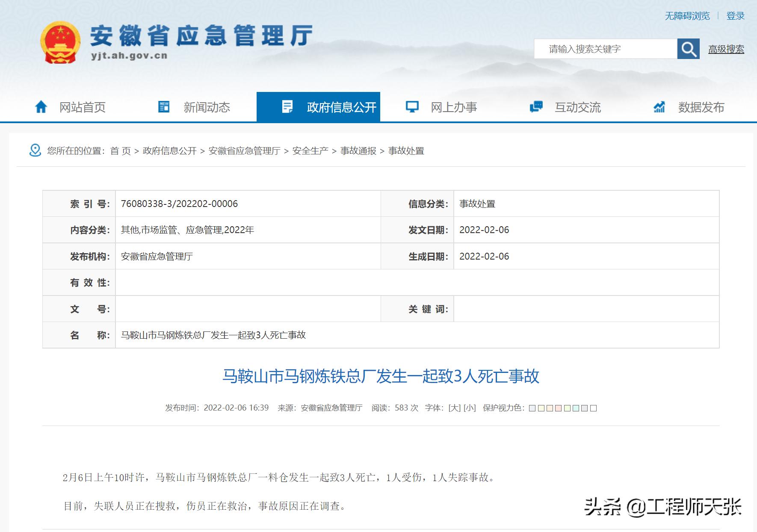Click the bar-chart icon beside 数据发布
This screenshot has width=757, height=532.
click(x=659, y=107)
